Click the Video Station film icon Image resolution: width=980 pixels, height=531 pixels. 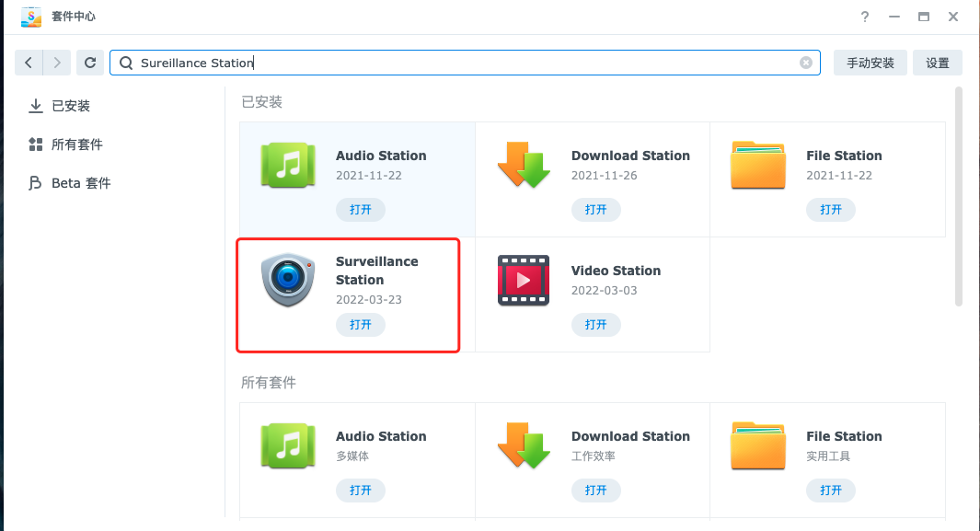coord(524,280)
